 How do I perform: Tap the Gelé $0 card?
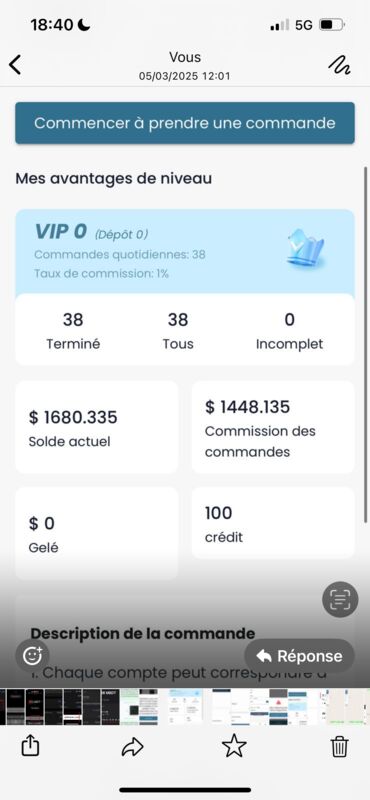97,533
